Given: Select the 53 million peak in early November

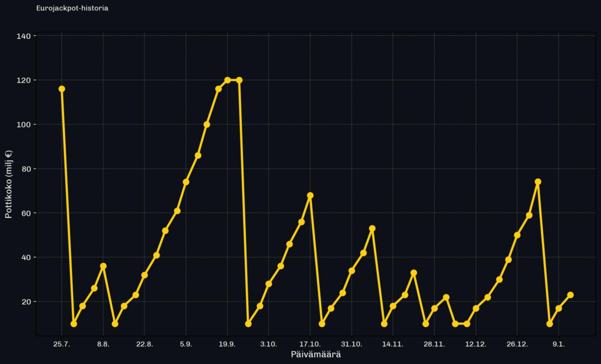Looking at the screenshot, I should [372, 229].
